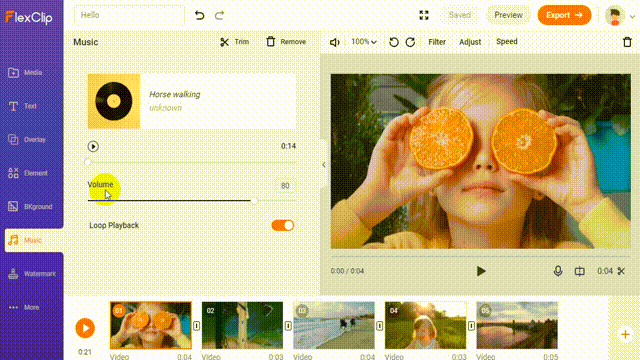
Task: Click the 0:00 / 0:04 time readout
Action: coord(347,271)
